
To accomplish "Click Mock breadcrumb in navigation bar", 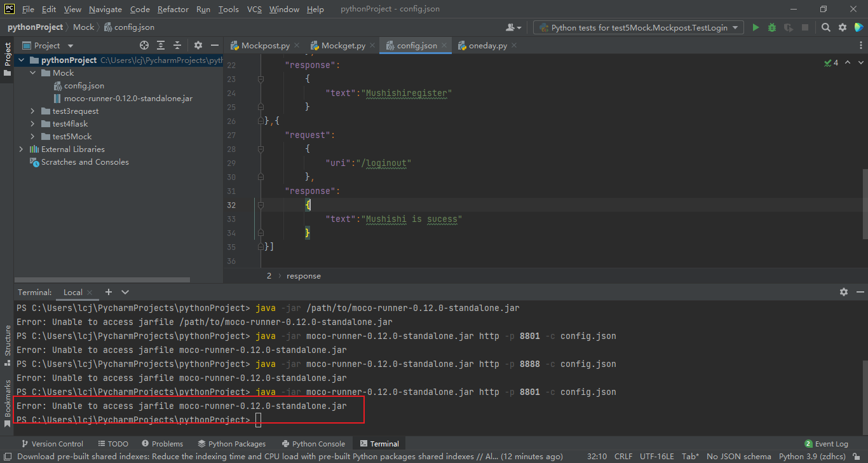I will pyautogui.click(x=83, y=27).
